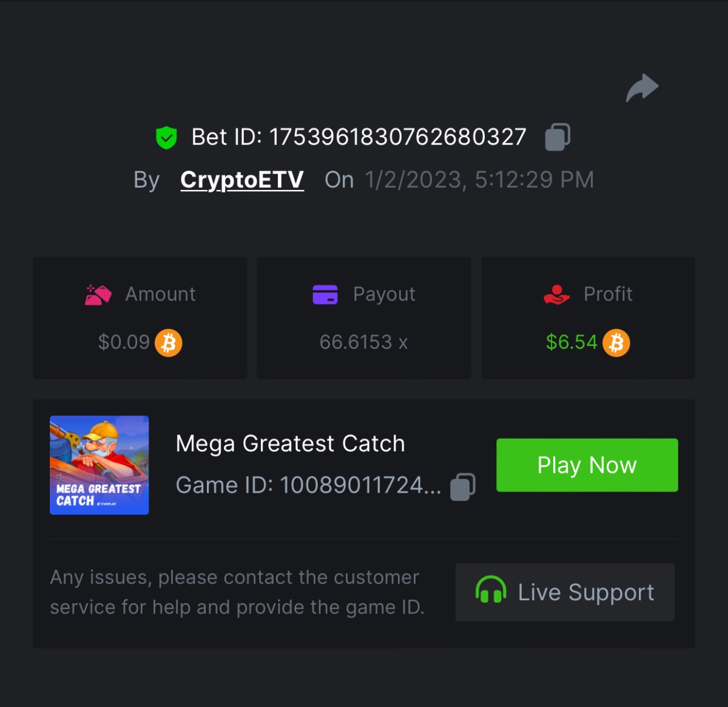Click the truncated Game ID text
This screenshot has width=728, height=707.
pyautogui.click(x=308, y=485)
